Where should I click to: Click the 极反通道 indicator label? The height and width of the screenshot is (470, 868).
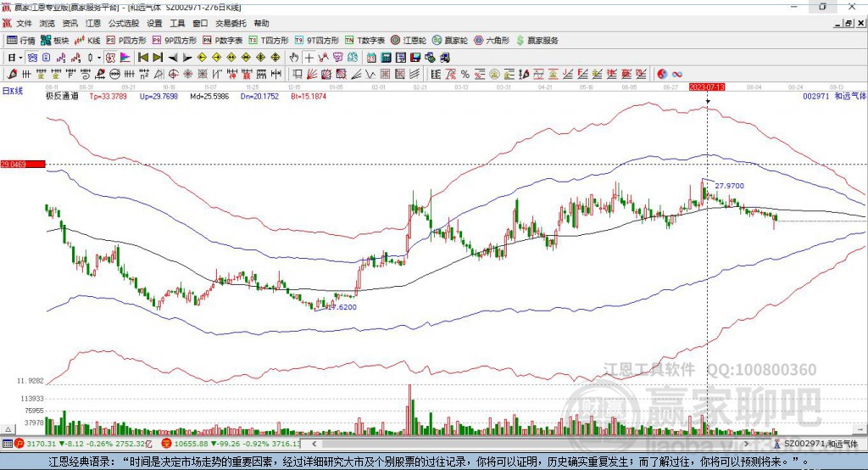(x=62, y=96)
